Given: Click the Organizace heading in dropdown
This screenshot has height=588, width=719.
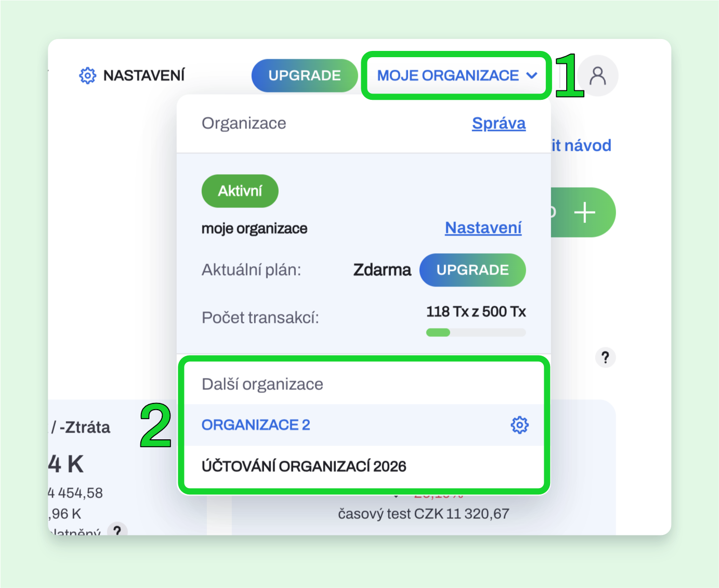Looking at the screenshot, I should 244,123.
